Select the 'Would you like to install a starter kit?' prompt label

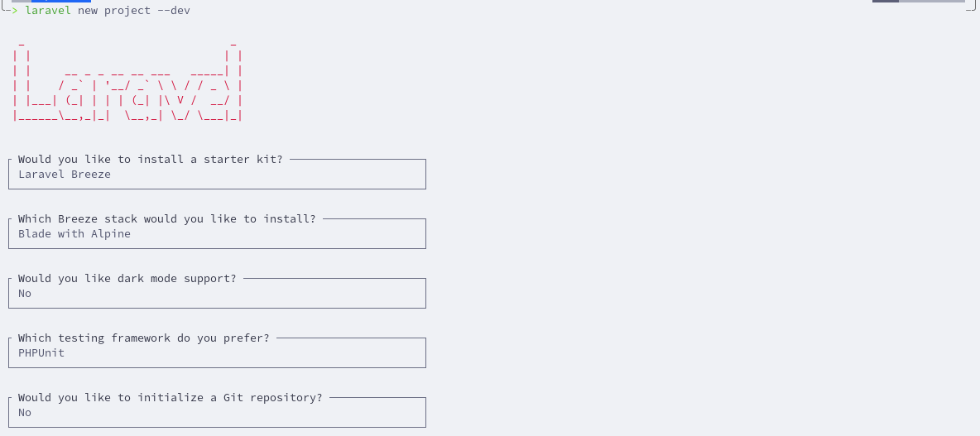pos(150,160)
